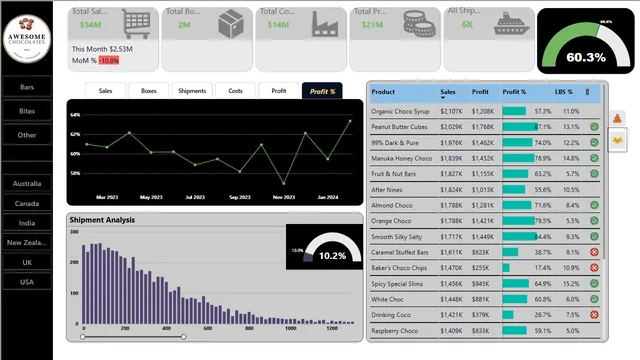
Task: Click the status icon column header in table
Action: tap(588, 92)
